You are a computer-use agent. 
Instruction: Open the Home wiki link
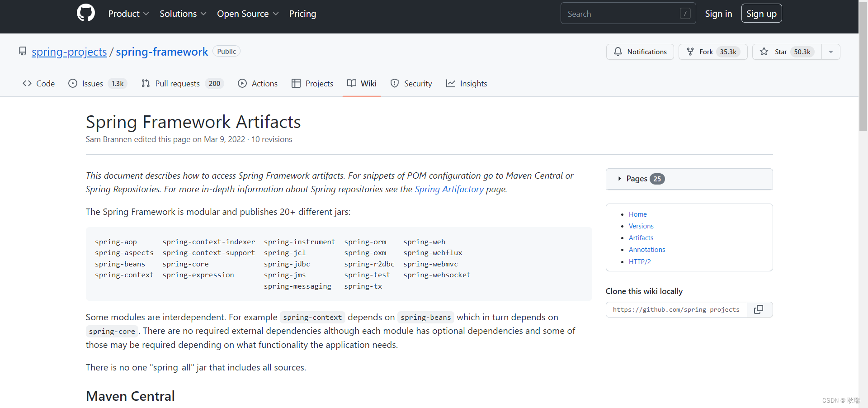pyautogui.click(x=637, y=214)
